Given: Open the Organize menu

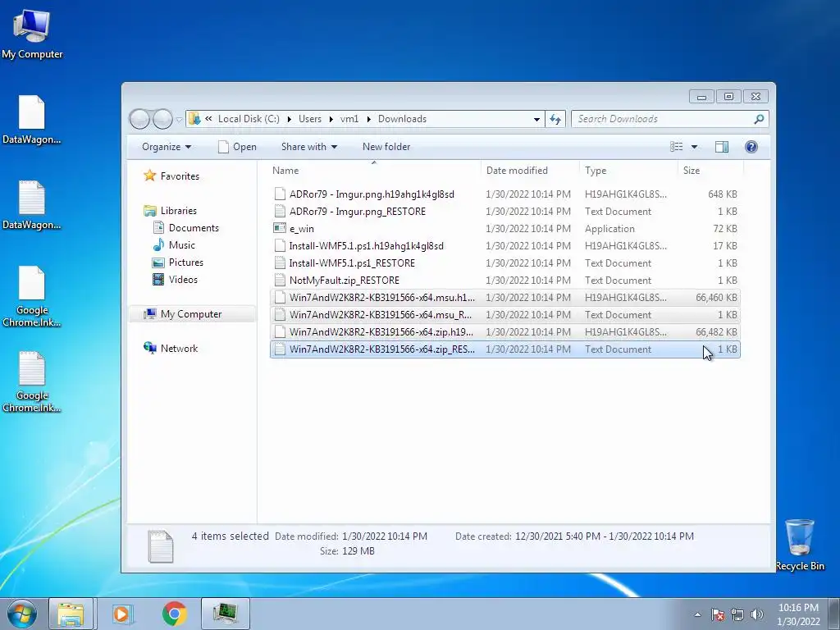Looking at the screenshot, I should point(166,147).
